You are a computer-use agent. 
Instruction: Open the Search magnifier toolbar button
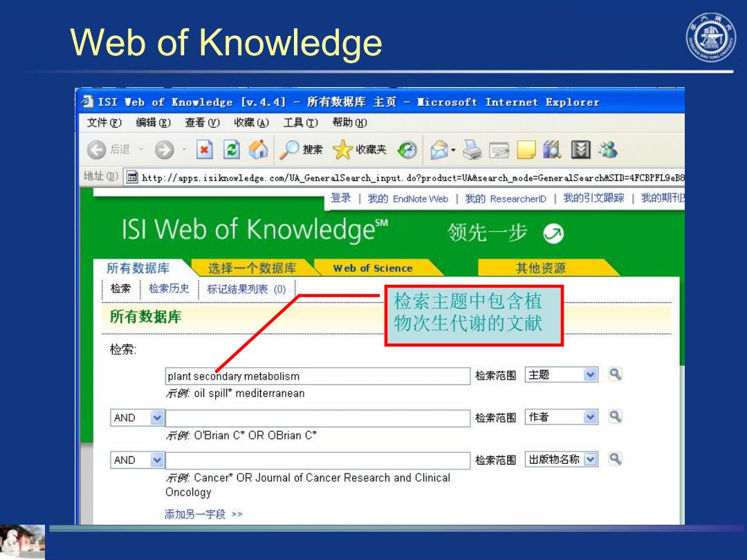301,150
